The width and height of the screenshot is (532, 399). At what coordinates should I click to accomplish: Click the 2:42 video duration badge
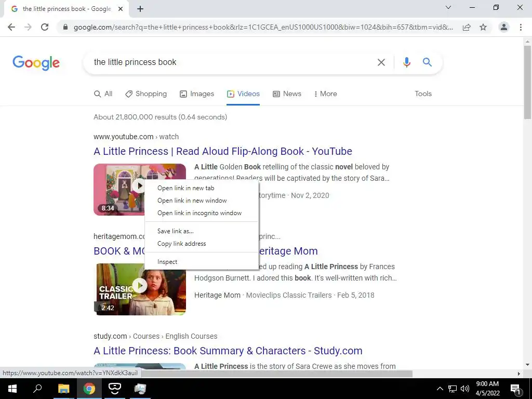coord(108,308)
